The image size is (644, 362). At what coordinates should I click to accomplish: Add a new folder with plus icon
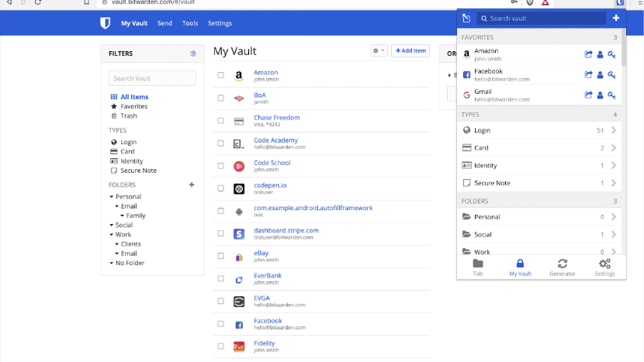[x=192, y=185]
